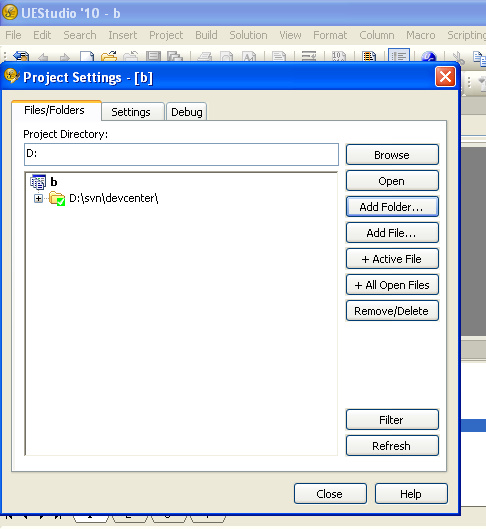
Task: Click the scissors Cut toolbar icon
Action: (x=458, y=57)
